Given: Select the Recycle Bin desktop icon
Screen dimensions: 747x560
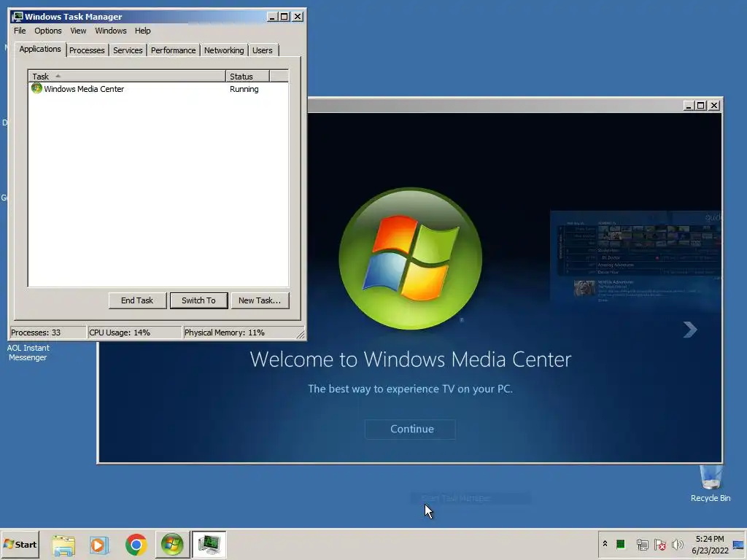Looking at the screenshot, I should pos(711,483).
